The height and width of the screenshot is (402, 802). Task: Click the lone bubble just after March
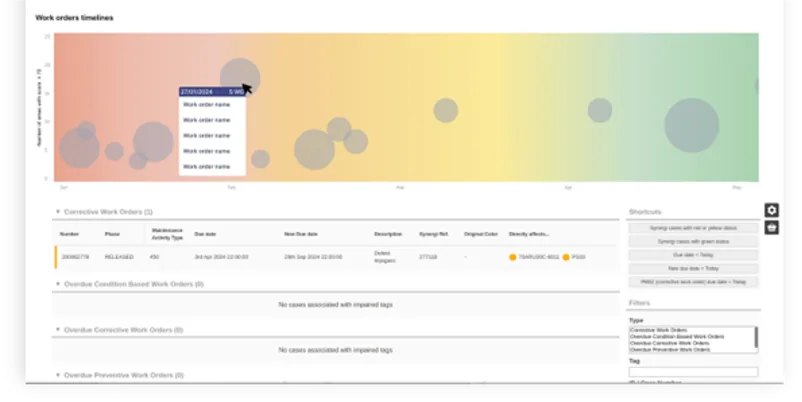point(445,110)
